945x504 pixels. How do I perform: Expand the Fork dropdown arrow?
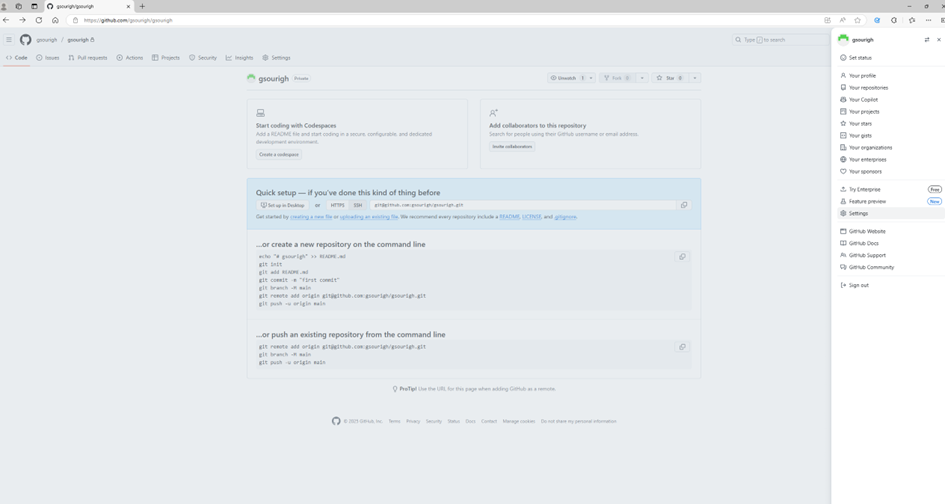(642, 78)
